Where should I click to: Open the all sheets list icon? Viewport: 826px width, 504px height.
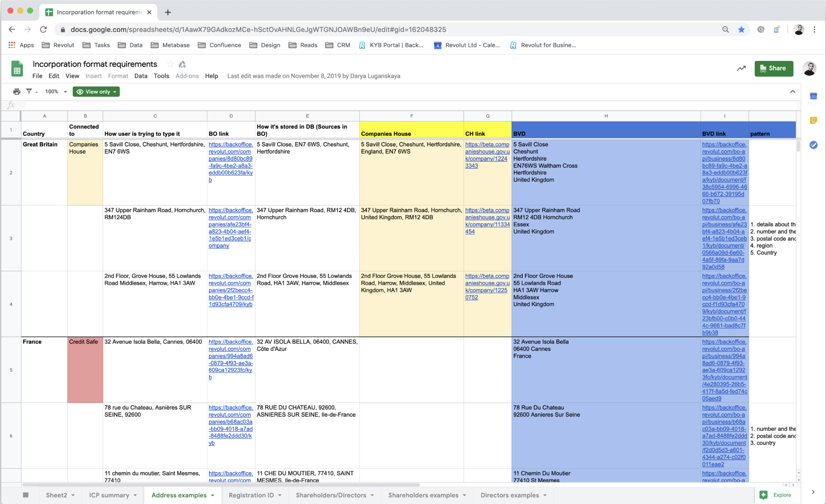(x=26, y=495)
